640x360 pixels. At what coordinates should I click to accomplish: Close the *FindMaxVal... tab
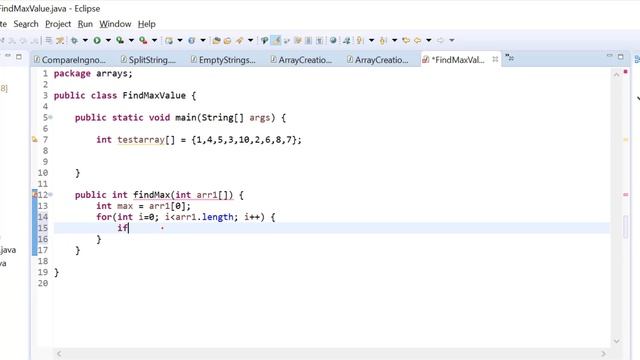pos(495,60)
